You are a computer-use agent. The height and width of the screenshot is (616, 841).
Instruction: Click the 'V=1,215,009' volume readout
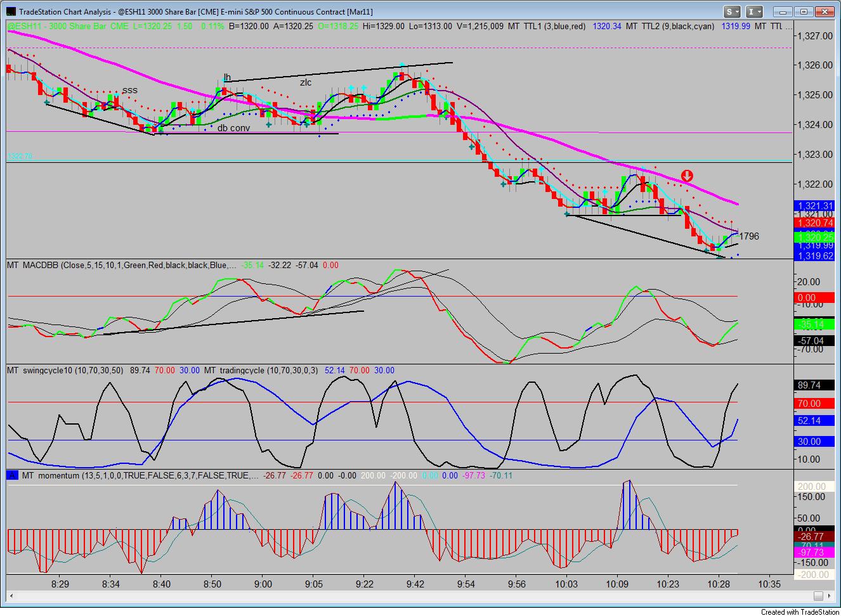coord(479,26)
